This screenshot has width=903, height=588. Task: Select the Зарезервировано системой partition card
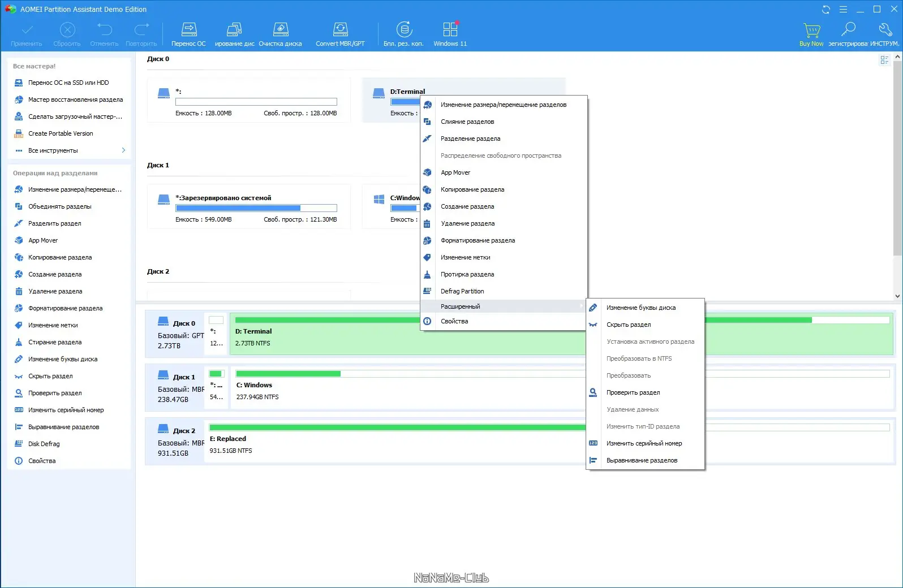pos(249,206)
